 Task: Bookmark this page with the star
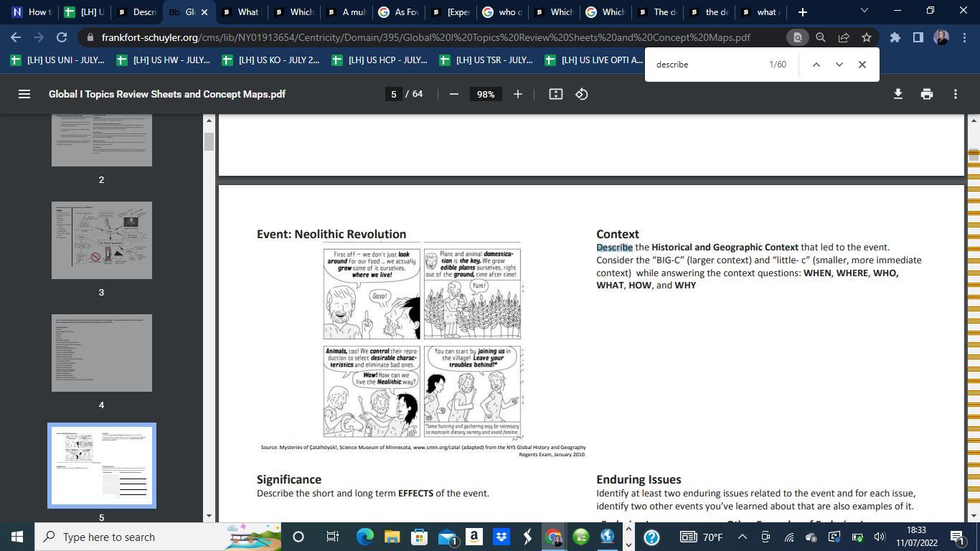(x=866, y=37)
